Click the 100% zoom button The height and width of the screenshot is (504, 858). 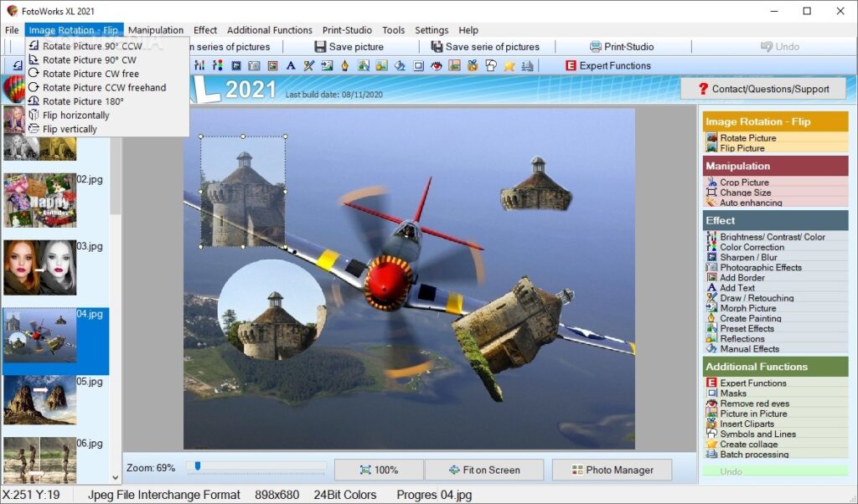pos(379,470)
